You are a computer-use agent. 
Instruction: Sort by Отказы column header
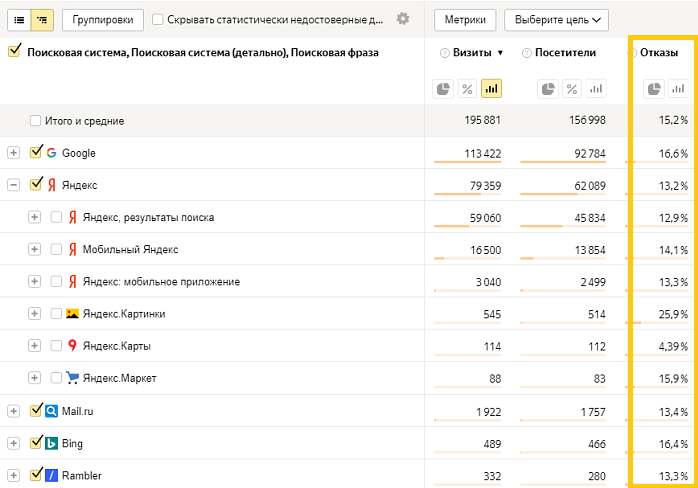pyautogui.click(x=659, y=53)
